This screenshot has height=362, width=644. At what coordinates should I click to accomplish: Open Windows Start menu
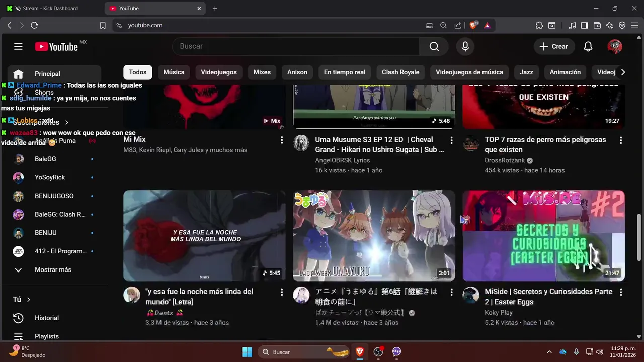tap(247, 352)
